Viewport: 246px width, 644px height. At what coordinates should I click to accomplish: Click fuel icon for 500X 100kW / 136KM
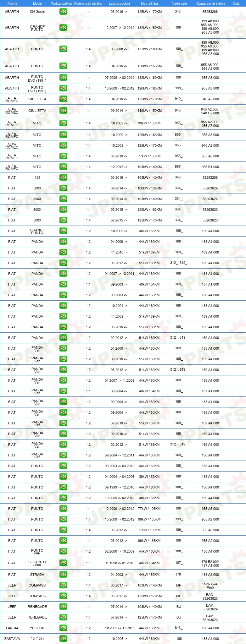pos(63,188)
